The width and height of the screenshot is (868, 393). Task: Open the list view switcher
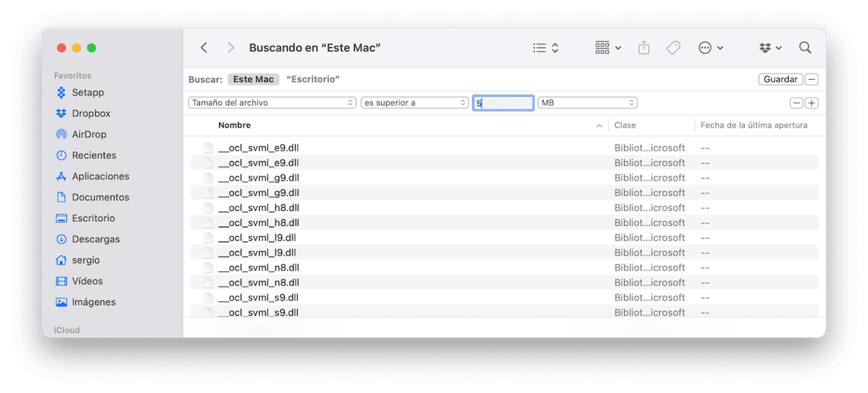545,48
